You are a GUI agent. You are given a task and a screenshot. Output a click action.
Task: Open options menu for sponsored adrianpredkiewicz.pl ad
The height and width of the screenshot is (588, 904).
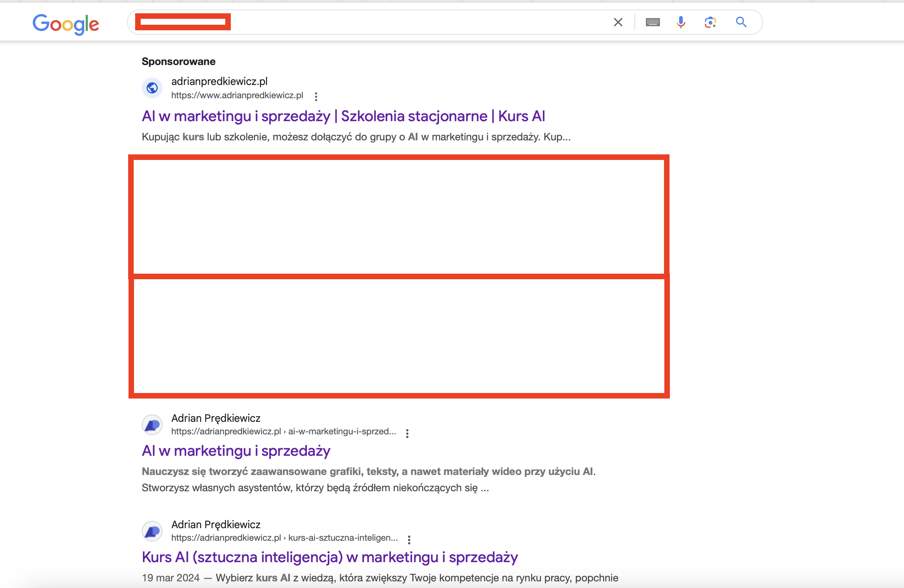point(316,96)
